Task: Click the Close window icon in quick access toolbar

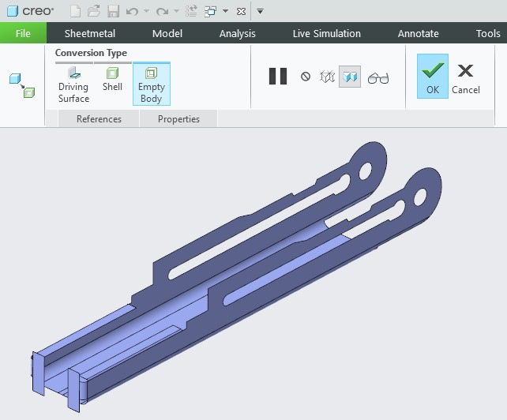Action: [x=241, y=12]
